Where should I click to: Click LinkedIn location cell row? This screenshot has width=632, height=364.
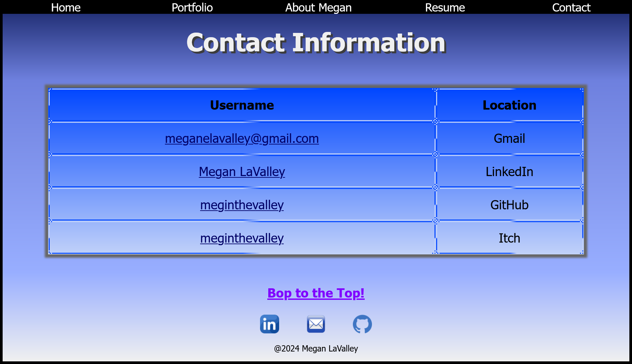tap(510, 171)
